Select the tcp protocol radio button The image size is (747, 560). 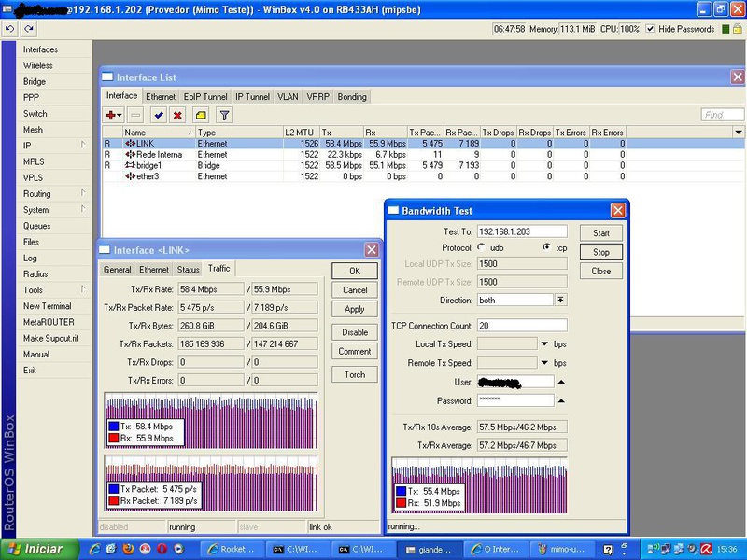tap(546, 247)
